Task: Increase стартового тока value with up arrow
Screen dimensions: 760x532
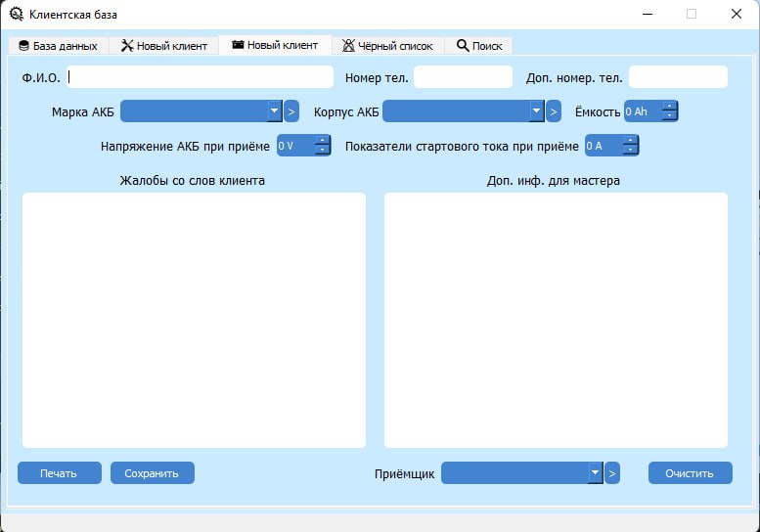Action: tap(631, 141)
